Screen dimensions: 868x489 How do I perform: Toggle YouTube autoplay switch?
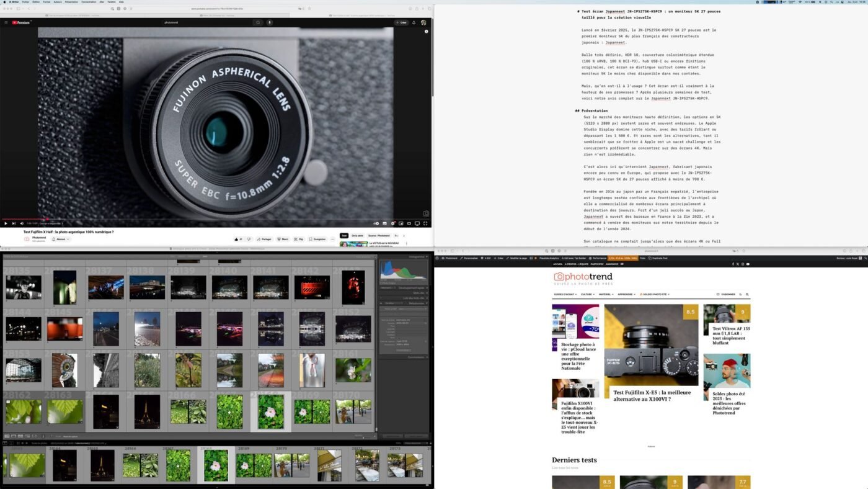tap(376, 223)
